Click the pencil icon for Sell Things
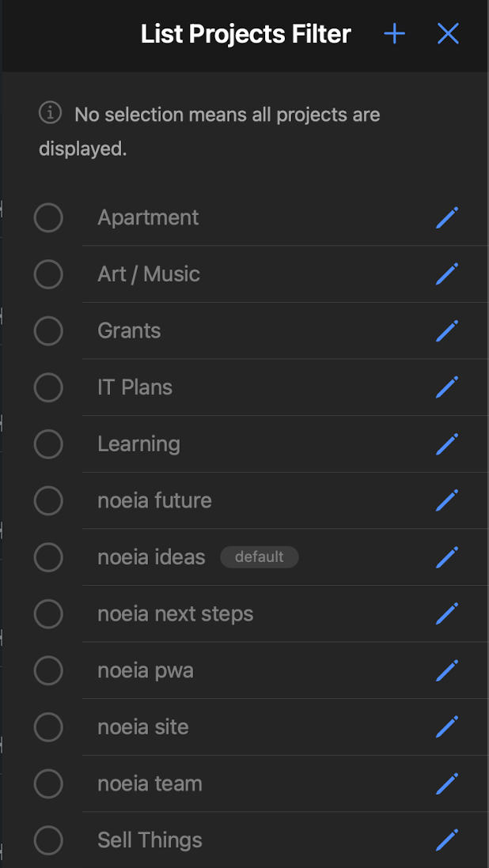 click(447, 840)
